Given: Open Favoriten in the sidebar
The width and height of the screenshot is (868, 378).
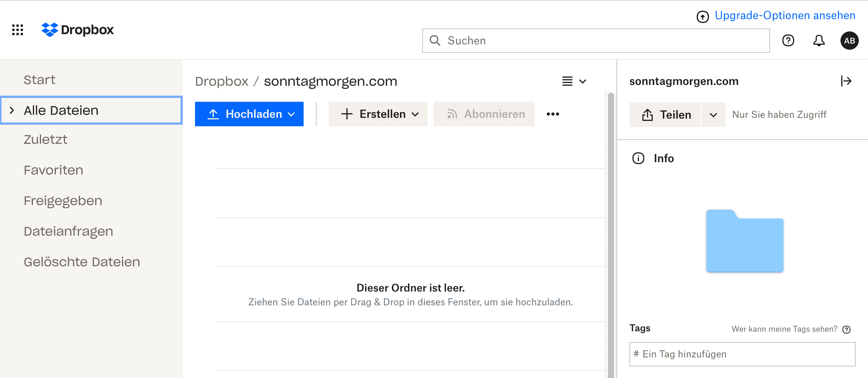Looking at the screenshot, I should pos(54,170).
